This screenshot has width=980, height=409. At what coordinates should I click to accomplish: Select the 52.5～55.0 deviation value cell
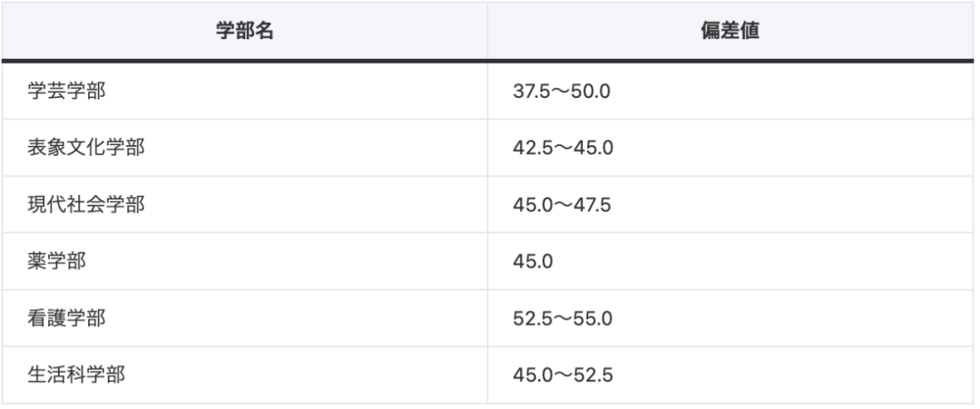point(563,318)
